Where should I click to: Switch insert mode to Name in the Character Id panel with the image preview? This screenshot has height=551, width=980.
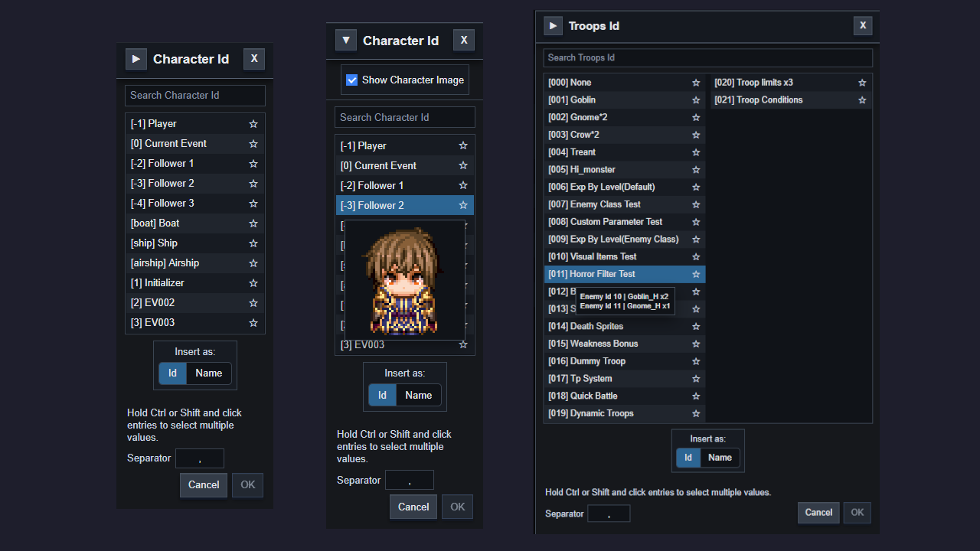(x=419, y=395)
